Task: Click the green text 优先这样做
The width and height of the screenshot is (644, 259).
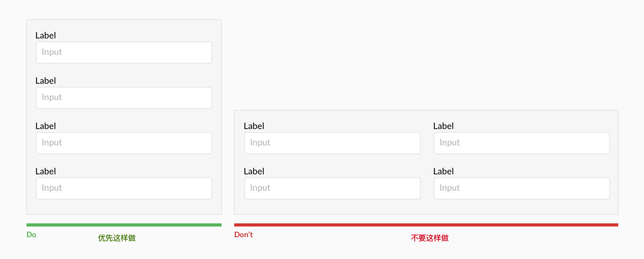Action: [x=117, y=238]
